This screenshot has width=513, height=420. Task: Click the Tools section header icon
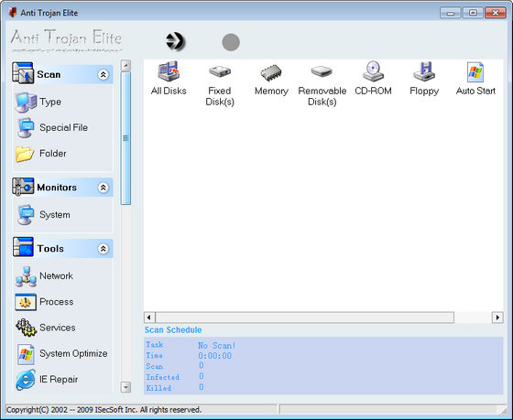pos(23,247)
